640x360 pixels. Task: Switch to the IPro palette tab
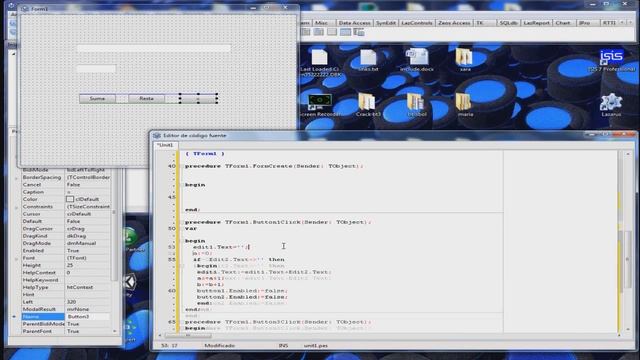point(584,23)
